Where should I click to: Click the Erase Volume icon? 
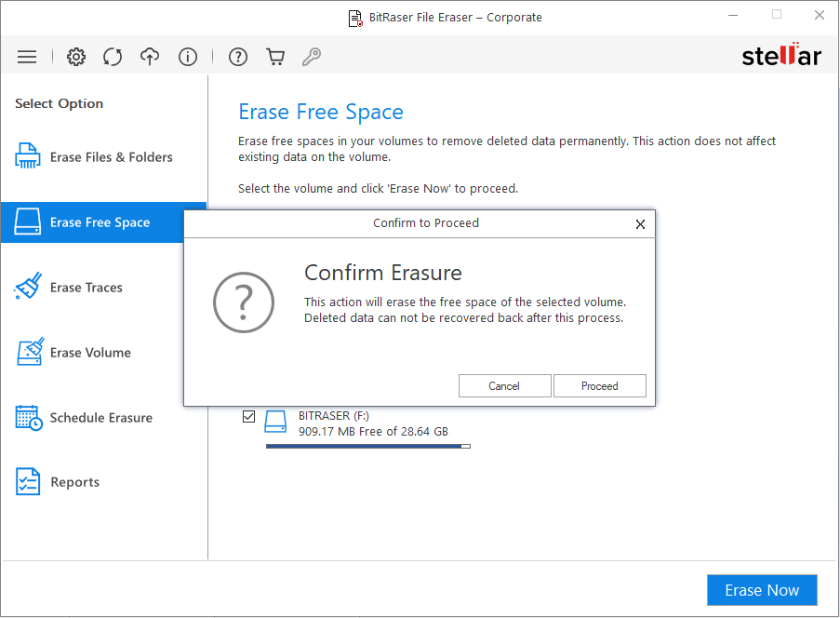(30, 352)
